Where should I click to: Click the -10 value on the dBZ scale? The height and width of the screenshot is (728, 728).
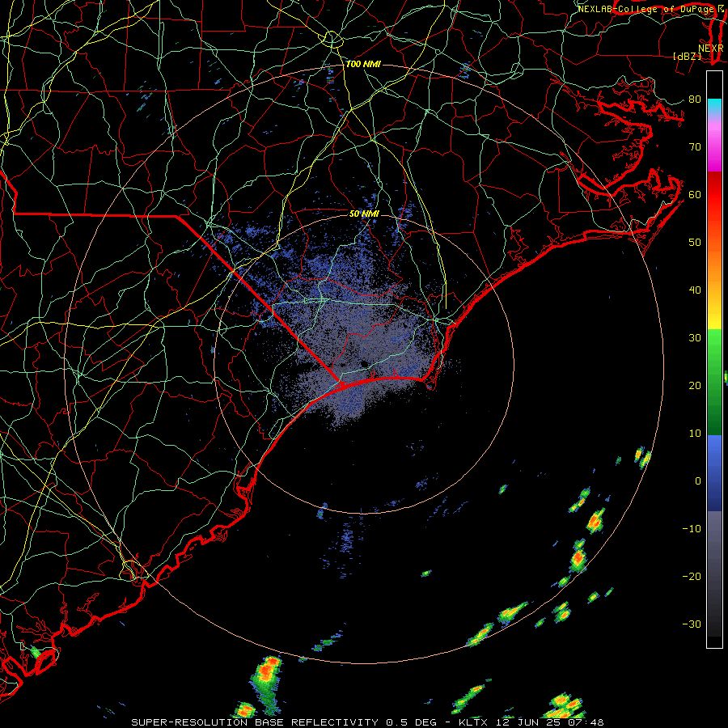pyautogui.click(x=692, y=528)
